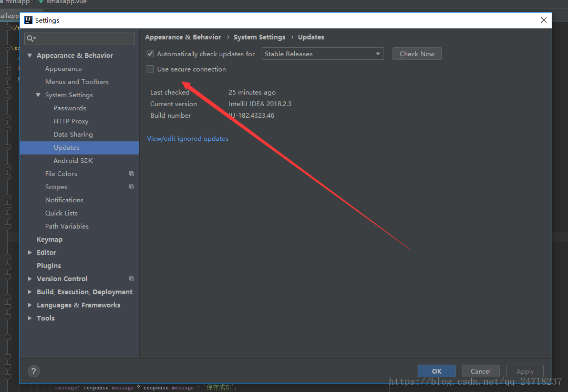The height and width of the screenshot is (392, 568).
Task: Open the Stable Releases channel dropdown
Action: pos(323,54)
